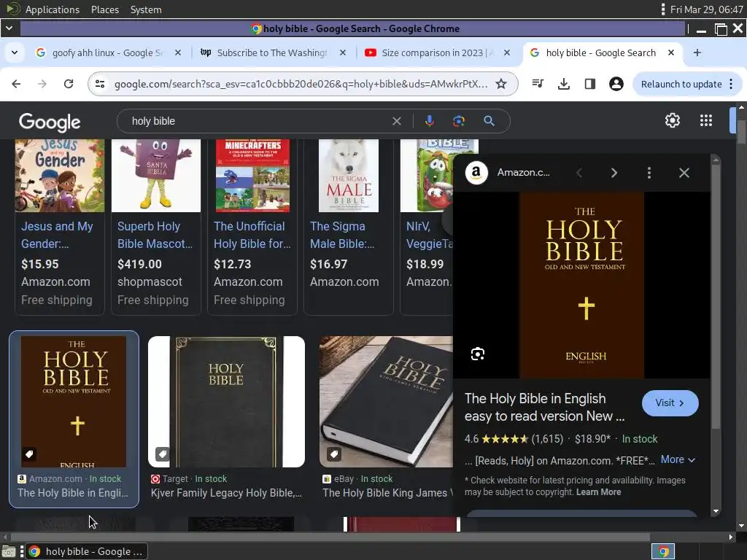Expand the More description link
This screenshot has height=560, width=747.
click(678, 459)
